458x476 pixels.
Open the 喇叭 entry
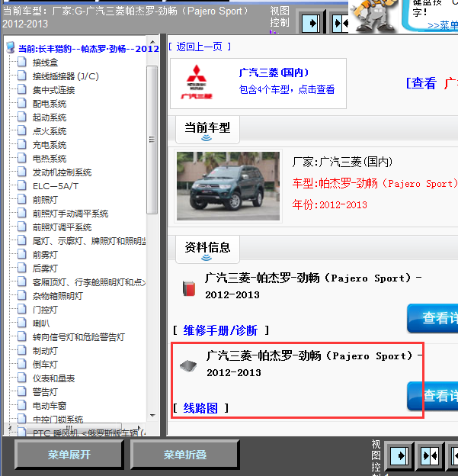(40, 323)
